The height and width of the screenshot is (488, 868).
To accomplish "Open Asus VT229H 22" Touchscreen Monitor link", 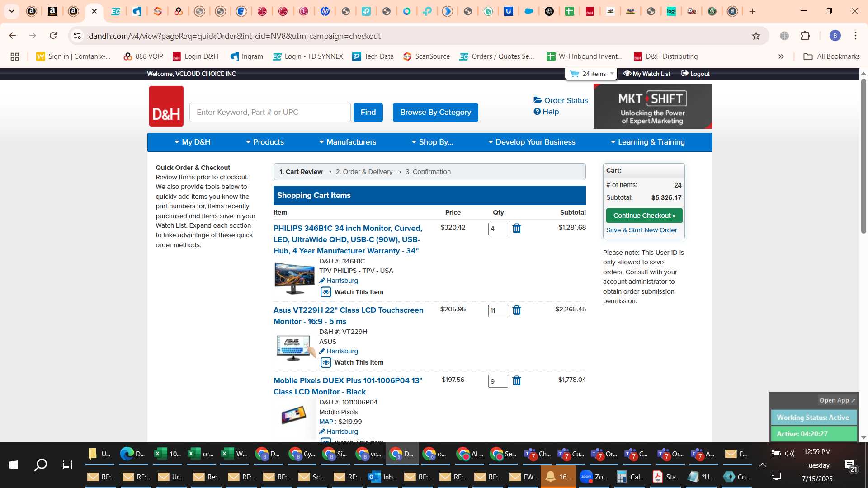I will pyautogui.click(x=349, y=316).
